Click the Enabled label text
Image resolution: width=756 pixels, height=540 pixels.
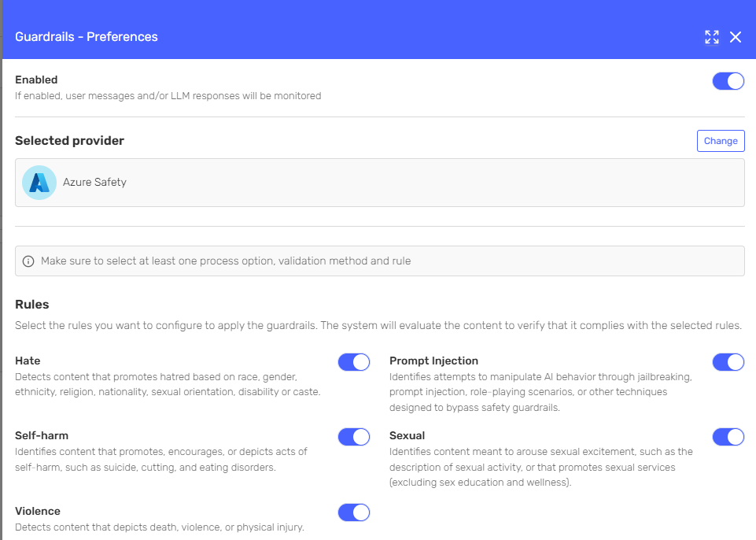[35, 80]
